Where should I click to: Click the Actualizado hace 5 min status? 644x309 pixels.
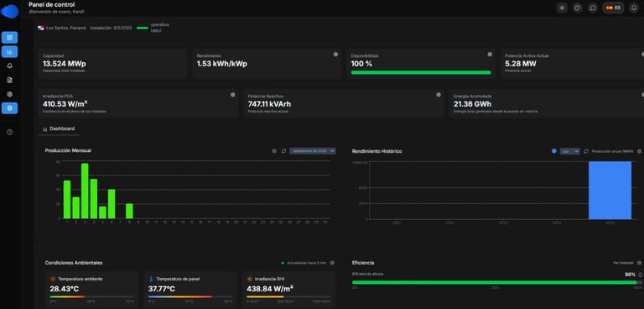(306, 263)
